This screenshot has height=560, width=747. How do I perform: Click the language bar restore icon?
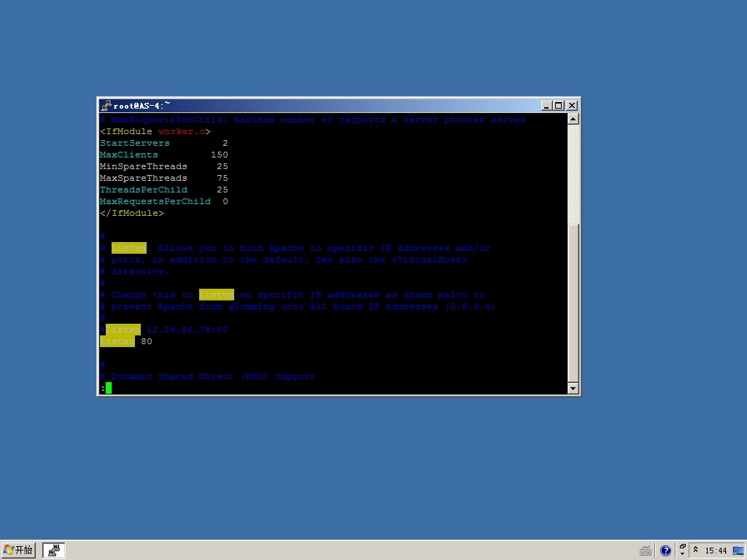683,547
